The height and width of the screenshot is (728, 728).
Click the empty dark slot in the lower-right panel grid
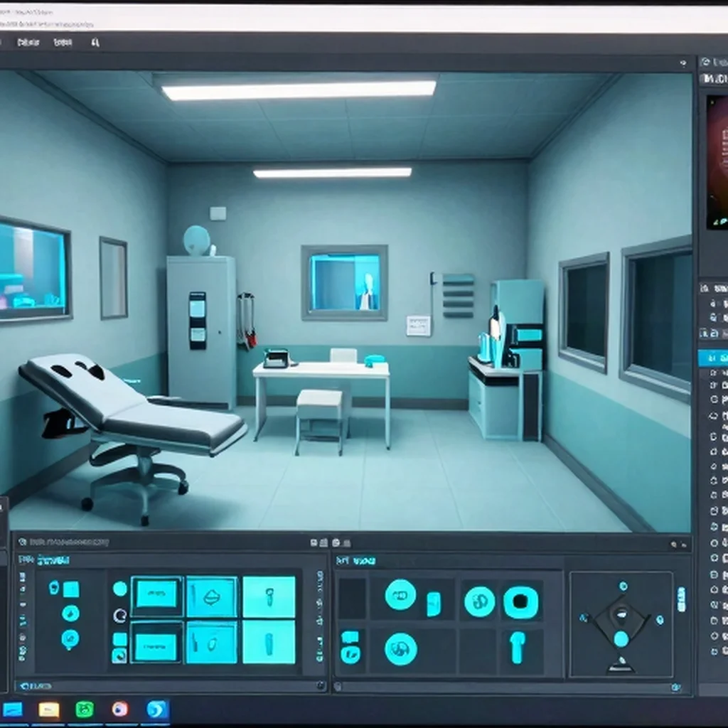click(352, 599)
